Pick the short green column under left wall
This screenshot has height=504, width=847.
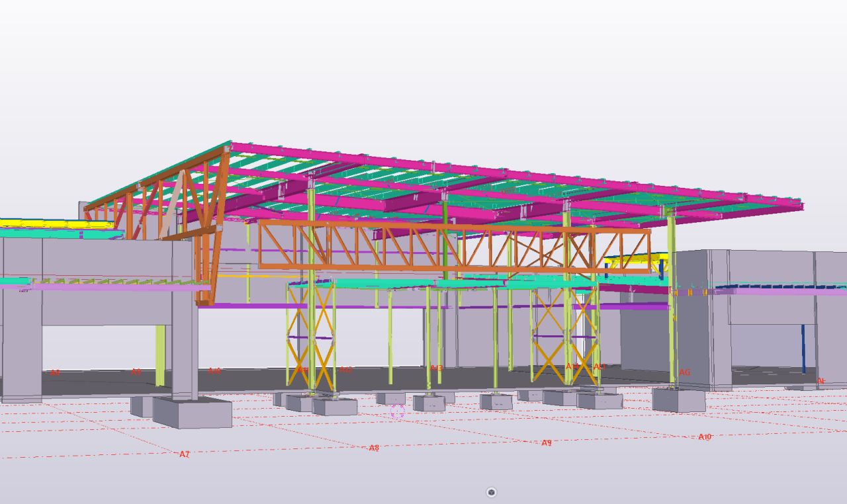pos(160,355)
